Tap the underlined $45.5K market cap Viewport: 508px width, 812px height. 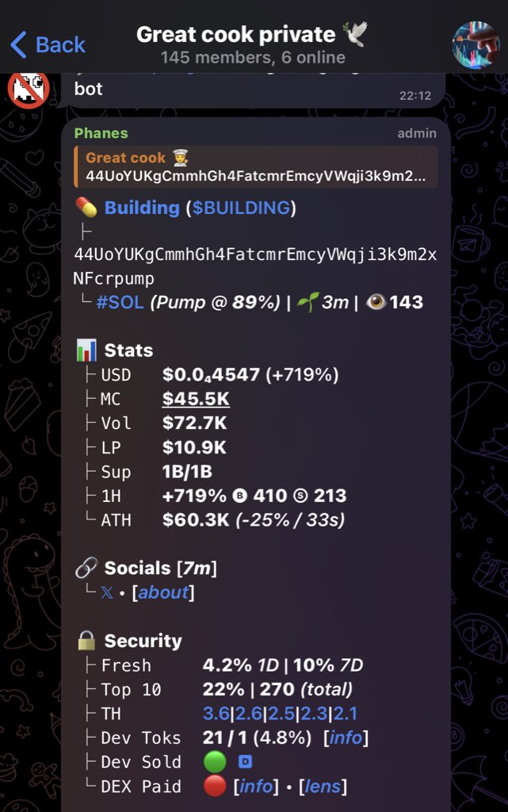(196, 400)
